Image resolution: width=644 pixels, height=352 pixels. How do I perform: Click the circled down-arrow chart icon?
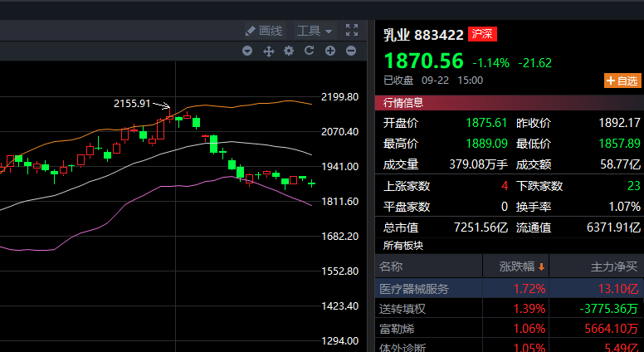click(x=247, y=51)
